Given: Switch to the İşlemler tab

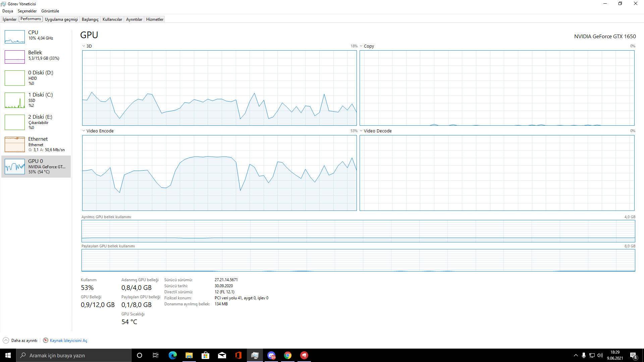Looking at the screenshot, I should click(x=9, y=19).
